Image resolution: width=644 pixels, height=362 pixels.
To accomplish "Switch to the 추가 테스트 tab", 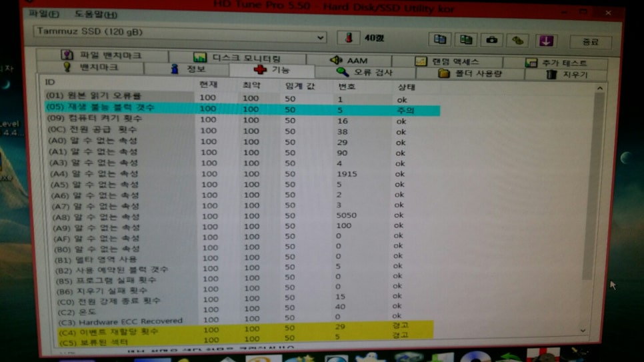I will [556, 63].
